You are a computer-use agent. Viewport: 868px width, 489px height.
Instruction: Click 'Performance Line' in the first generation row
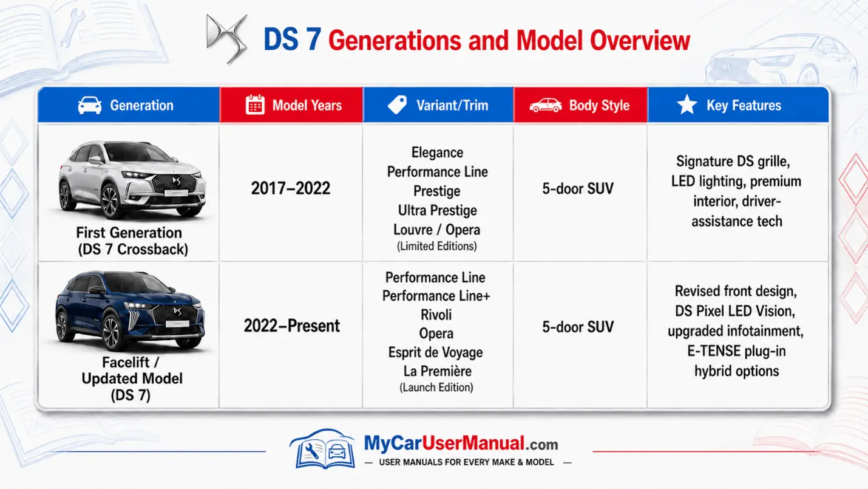tap(437, 172)
